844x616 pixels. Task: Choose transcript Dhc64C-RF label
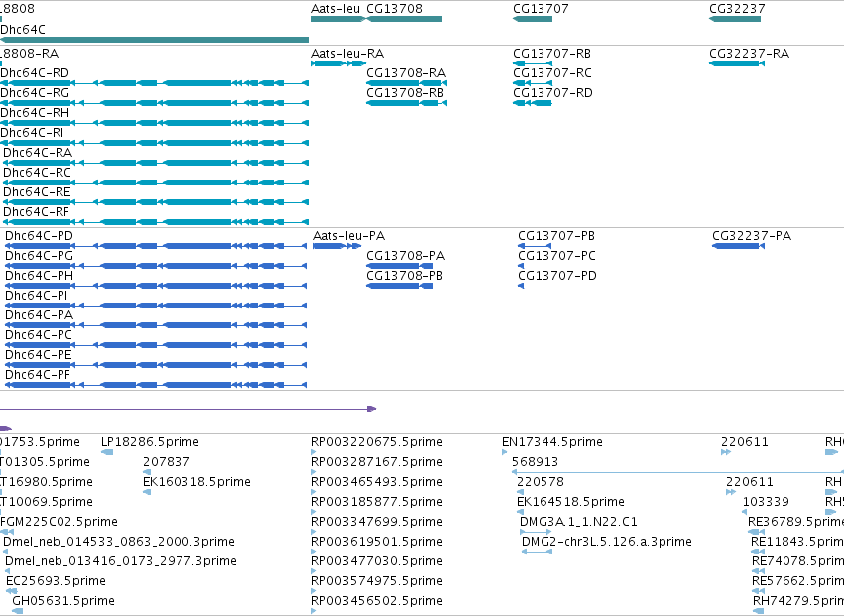point(36,212)
